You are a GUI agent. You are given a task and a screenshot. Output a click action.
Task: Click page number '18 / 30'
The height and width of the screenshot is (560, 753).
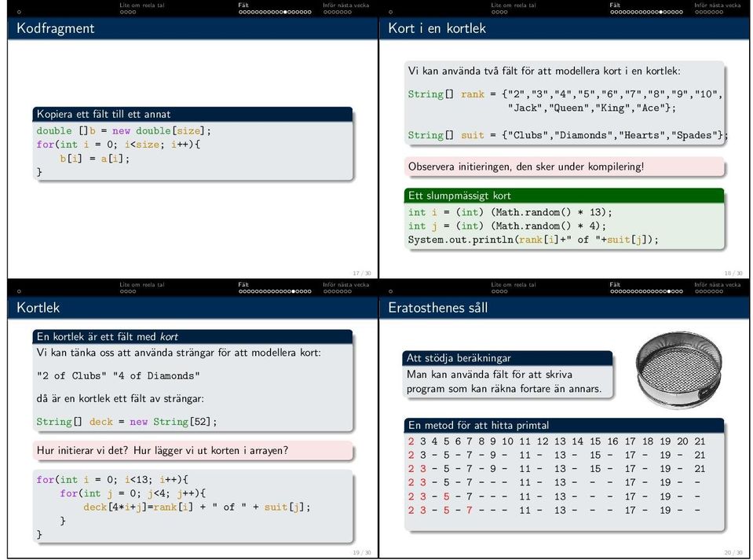733,273
